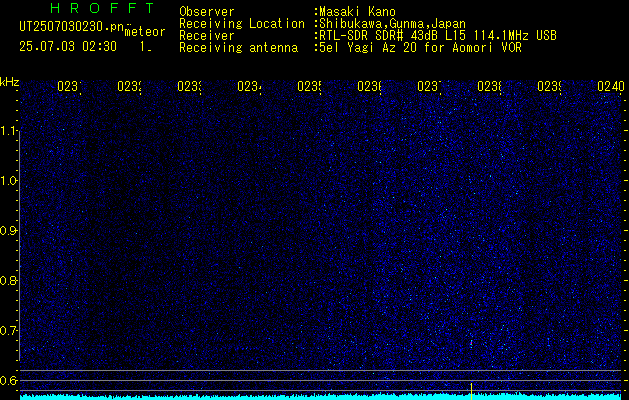The height and width of the screenshot is (400, 629).
Task: Click the 0235 time marker
Action: click(x=309, y=86)
